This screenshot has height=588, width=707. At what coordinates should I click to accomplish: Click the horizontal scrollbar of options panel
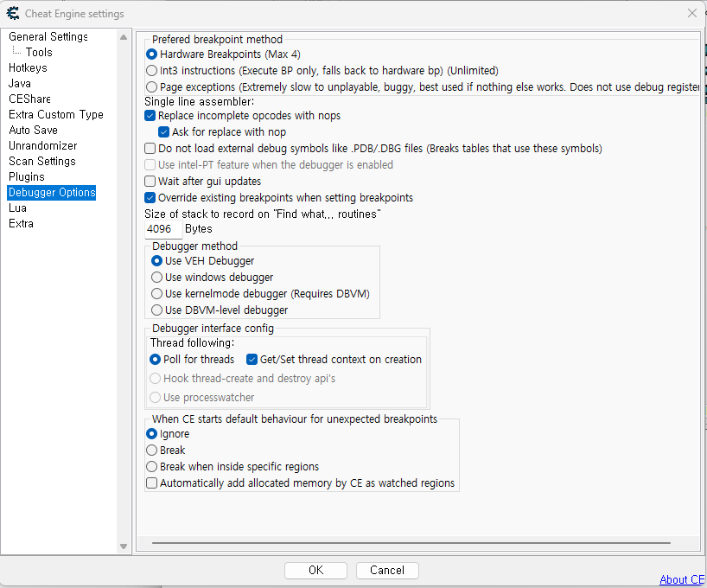tap(411, 543)
